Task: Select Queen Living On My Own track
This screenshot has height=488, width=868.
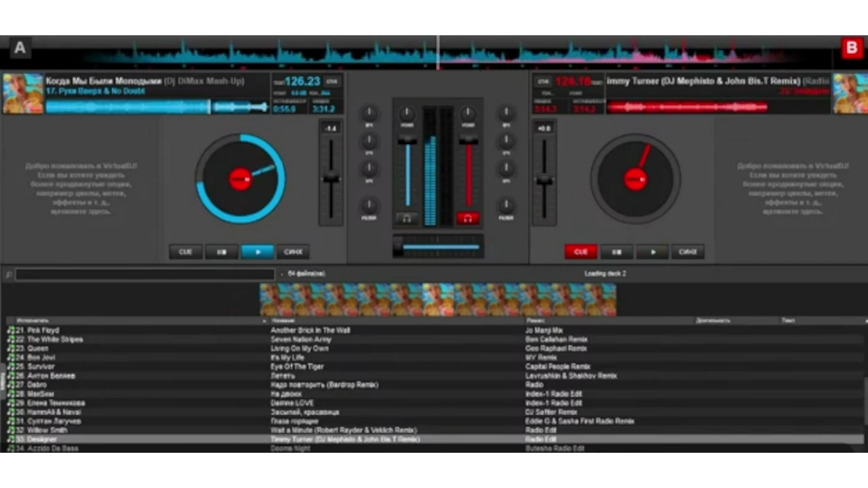Action: pos(299,348)
